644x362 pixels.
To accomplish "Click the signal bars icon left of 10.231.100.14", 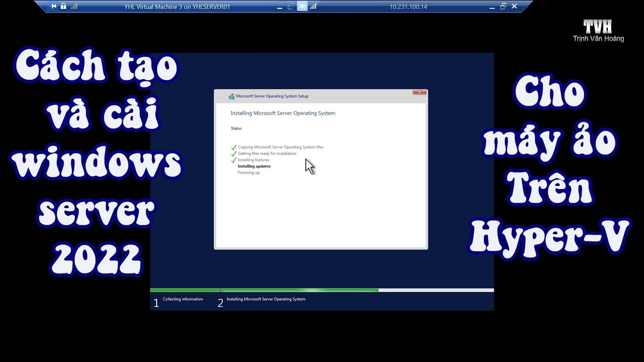I will point(313,7).
